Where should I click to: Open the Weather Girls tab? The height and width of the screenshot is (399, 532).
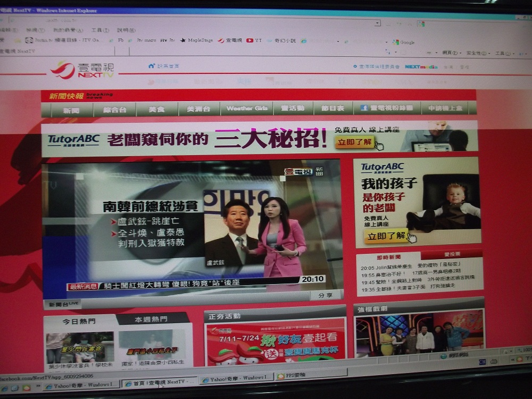coord(247,108)
